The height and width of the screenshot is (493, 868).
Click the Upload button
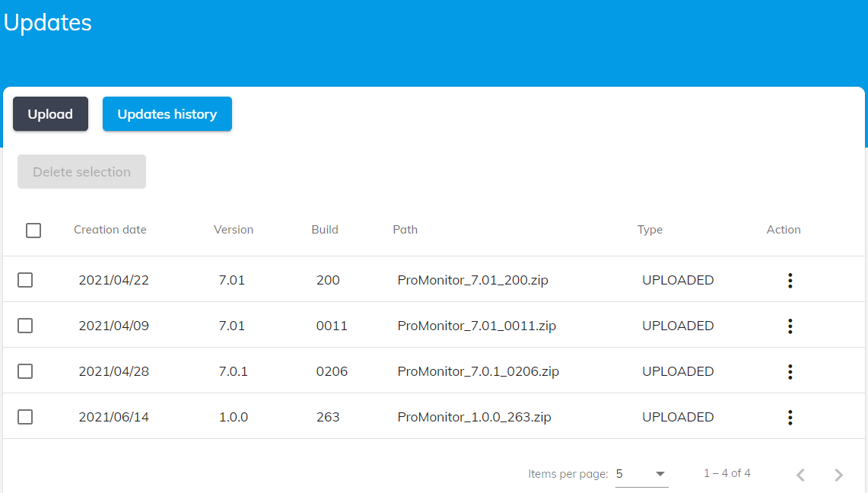click(50, 114)
